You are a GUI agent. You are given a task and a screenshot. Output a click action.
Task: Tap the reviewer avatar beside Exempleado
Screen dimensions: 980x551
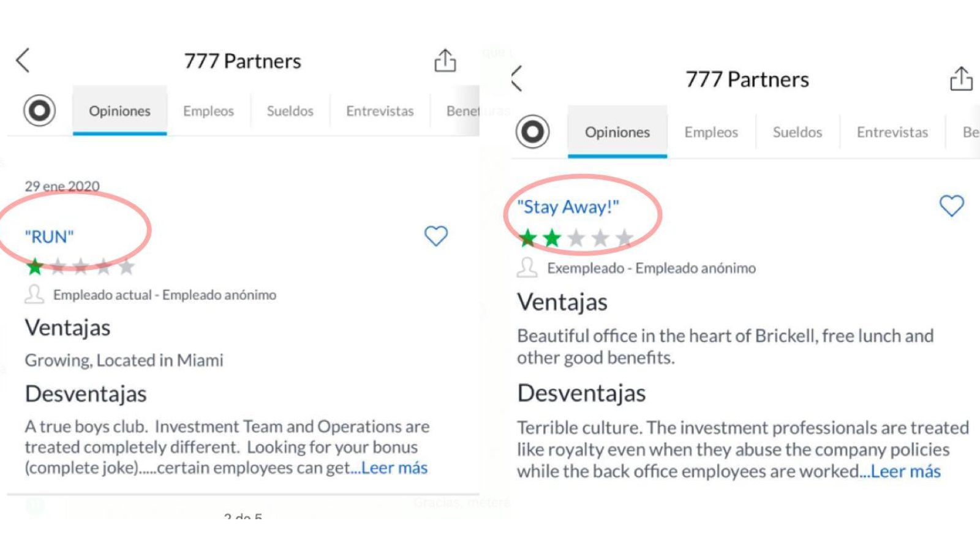(x=527, y=268)
